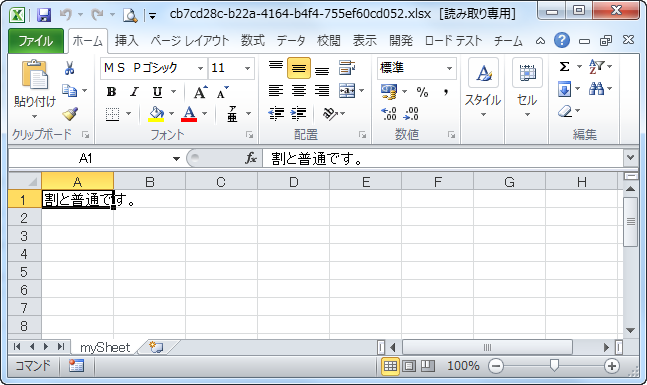Screen dimensions: 647x385
Task: Click Find and Select binoculars icon
Action: tap(596, 89)
